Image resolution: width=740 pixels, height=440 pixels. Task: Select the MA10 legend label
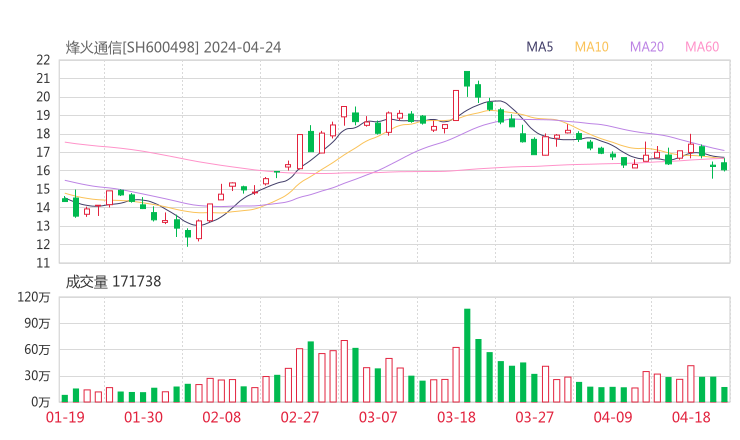click(591, 47)
